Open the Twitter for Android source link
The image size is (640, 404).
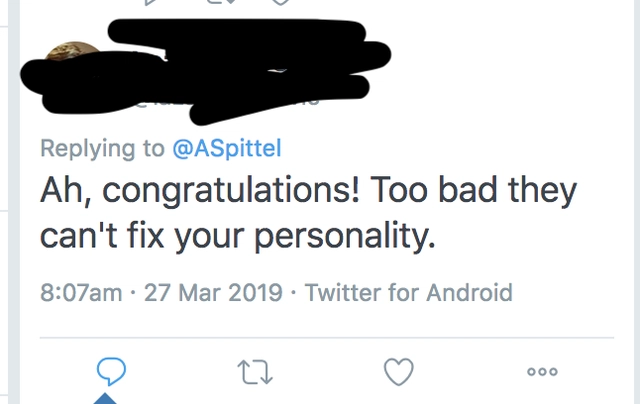(409, 293)
